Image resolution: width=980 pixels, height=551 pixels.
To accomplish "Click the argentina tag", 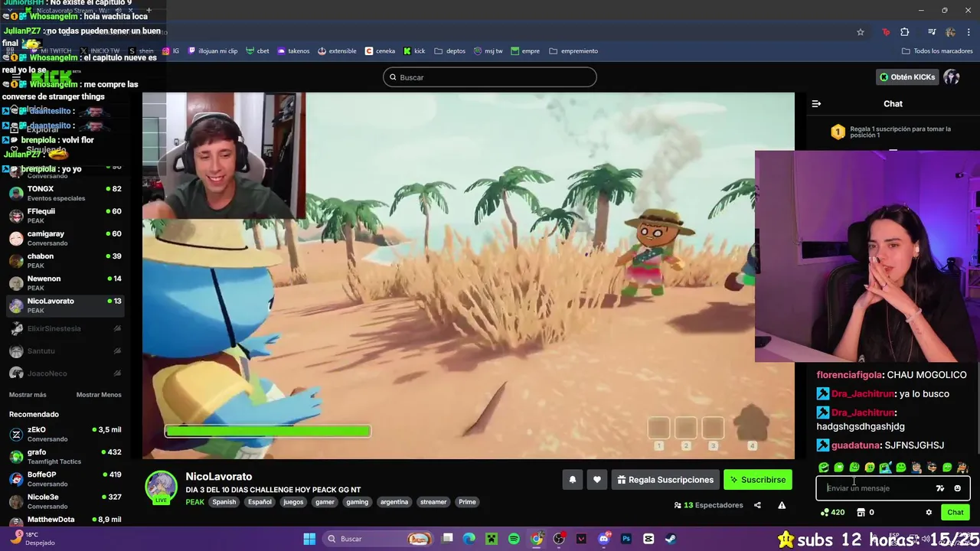I will tap(394, 502).
